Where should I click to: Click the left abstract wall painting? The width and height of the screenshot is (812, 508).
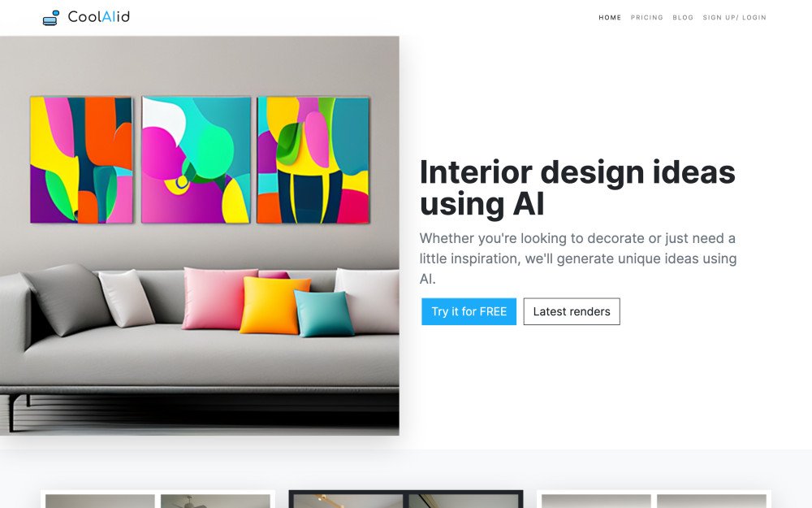click(81, 159)
